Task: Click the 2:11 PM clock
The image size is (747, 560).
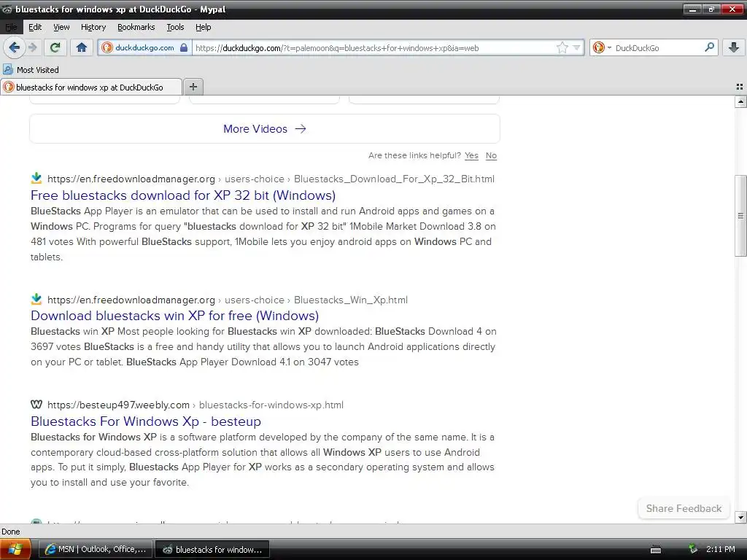Action: point(720,549)
